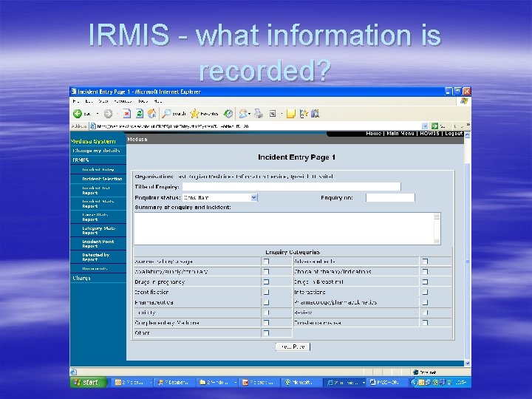
Task: Click the Print icon in toolbar
Action: pyautogui.click(x=259, y=114)
